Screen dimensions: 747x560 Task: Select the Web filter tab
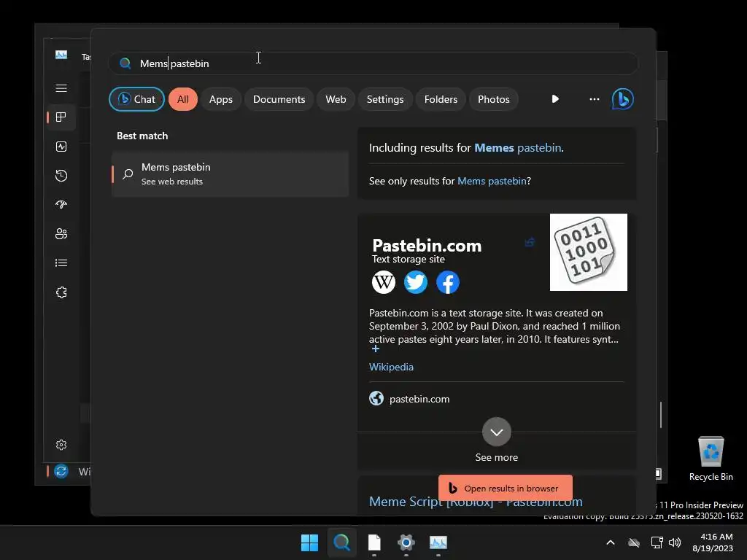(x=336, y=99)
